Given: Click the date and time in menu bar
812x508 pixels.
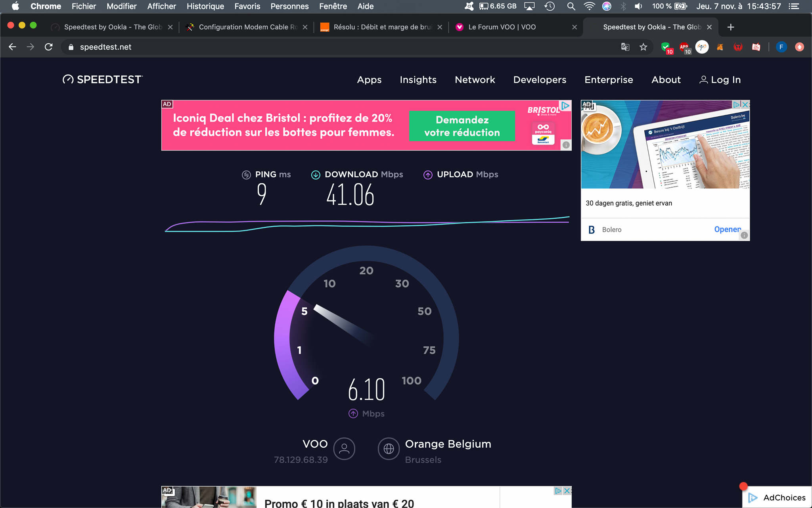Looking at the screenshot, I should pos(739,6).
